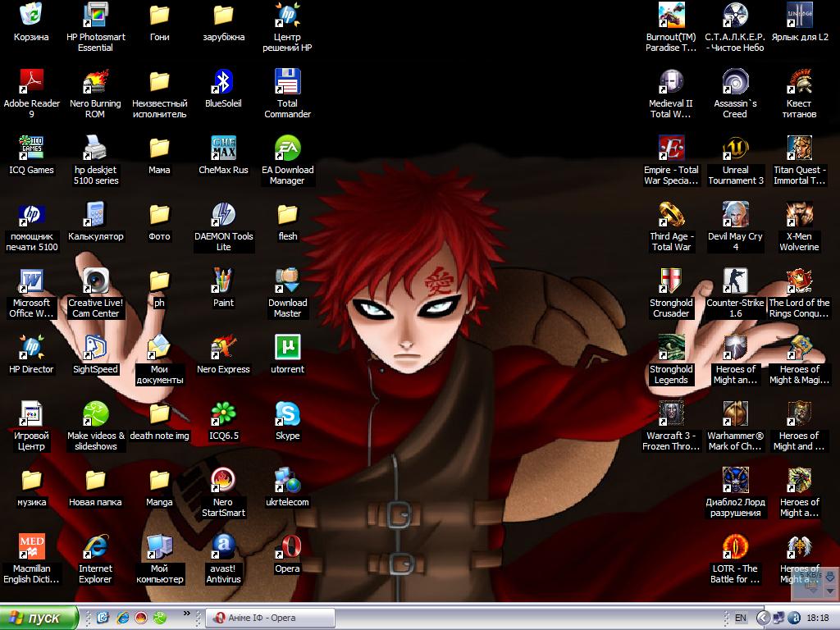Open the ICQ6.5 flower icon

(223, 414)
